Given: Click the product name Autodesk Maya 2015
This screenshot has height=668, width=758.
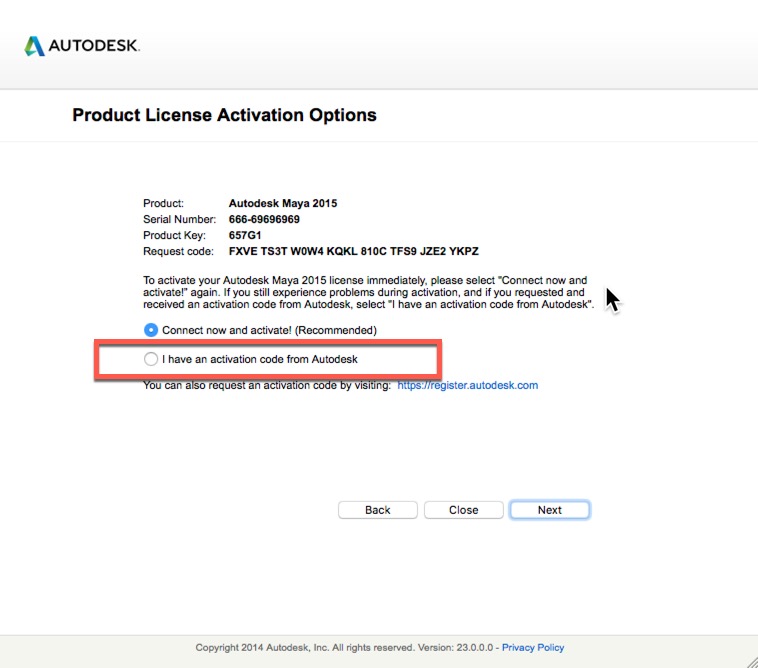Looking at the screenshot, I should point(283,203).
